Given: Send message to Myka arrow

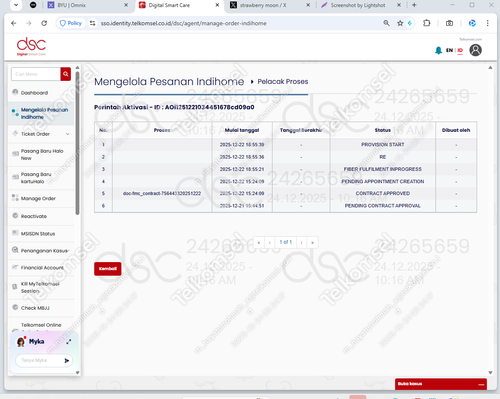Looking at the screenshot, I should tap(67, 360).
